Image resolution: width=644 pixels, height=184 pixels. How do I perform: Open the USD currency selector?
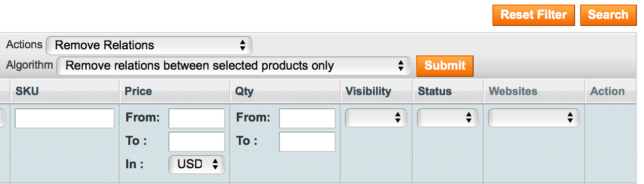pos(197,164)
